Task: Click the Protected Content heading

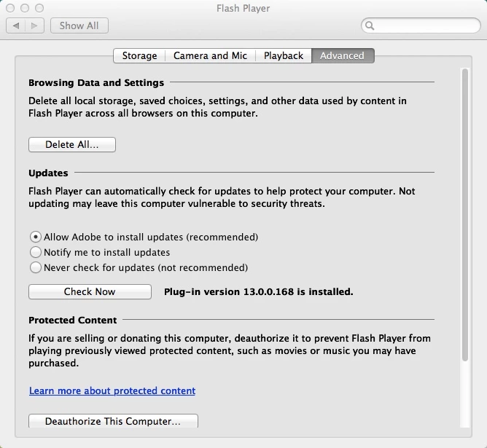Action: click(x=73, y=320)
